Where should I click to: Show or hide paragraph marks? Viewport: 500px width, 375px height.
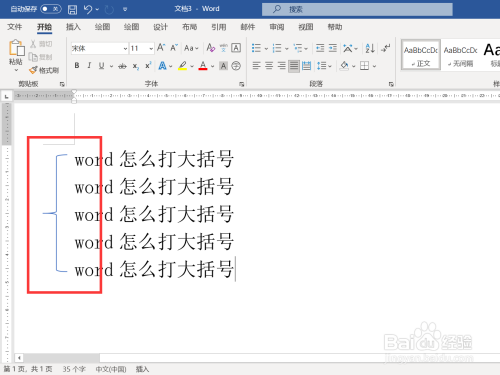tap(386, 48)
